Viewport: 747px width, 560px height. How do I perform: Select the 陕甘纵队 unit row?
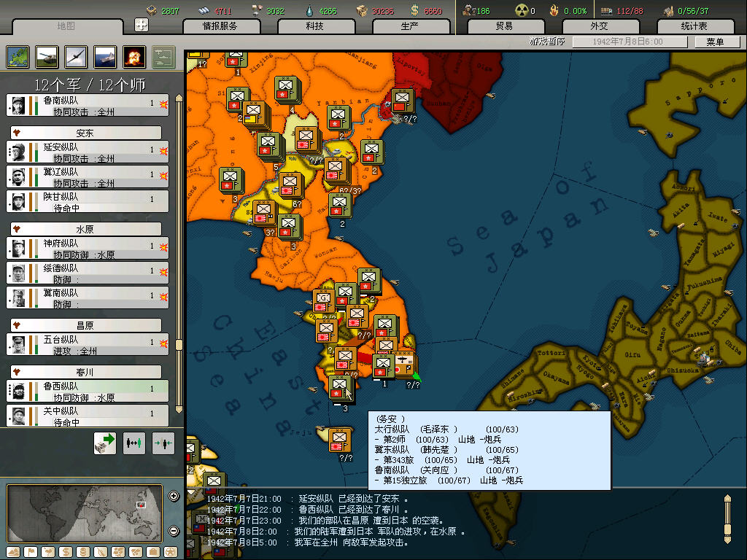point(88,201)
